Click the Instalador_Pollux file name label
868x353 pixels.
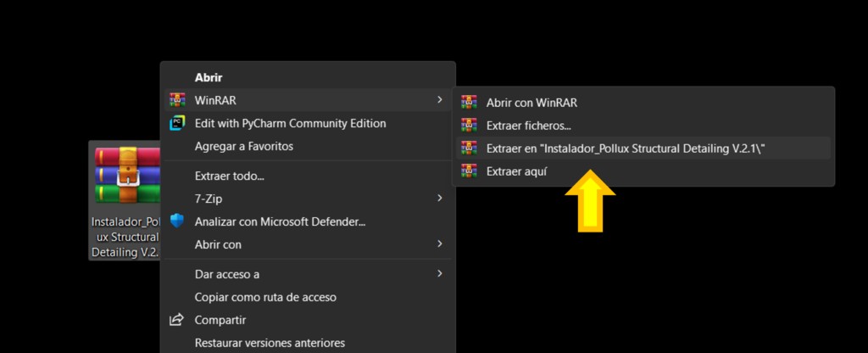tap(125, 236)
